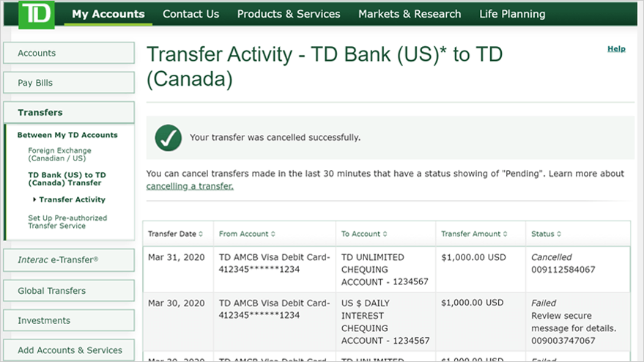Sort by To Account column arrows
This screenshot has height=362, width=644.
[385, 234]
